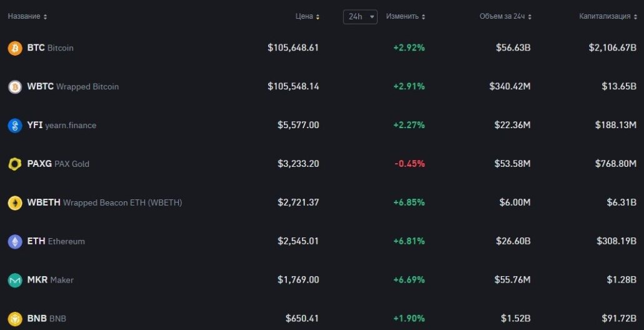644x330 pixels.
Task: Click the yearn.finance YFI icon
Action: pyautogui.click(x=15, y=126)
